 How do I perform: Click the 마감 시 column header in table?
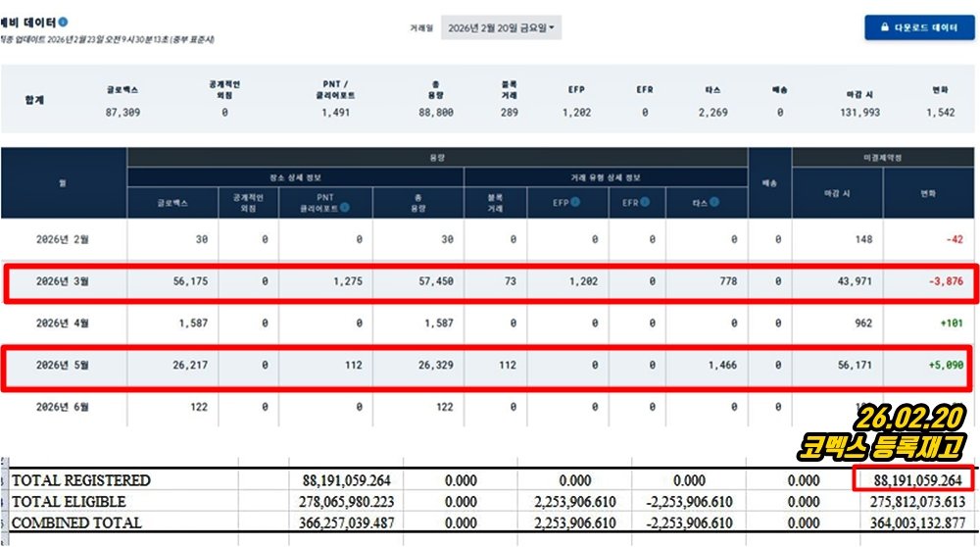click(836, 193)
